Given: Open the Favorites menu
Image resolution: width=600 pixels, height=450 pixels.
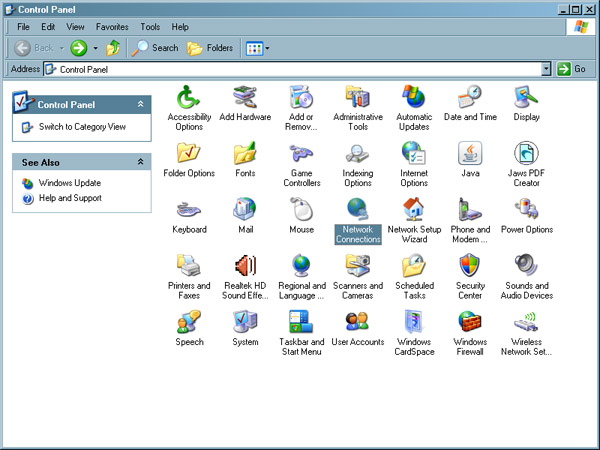Looking at the screenshot, I should (112, 27).
